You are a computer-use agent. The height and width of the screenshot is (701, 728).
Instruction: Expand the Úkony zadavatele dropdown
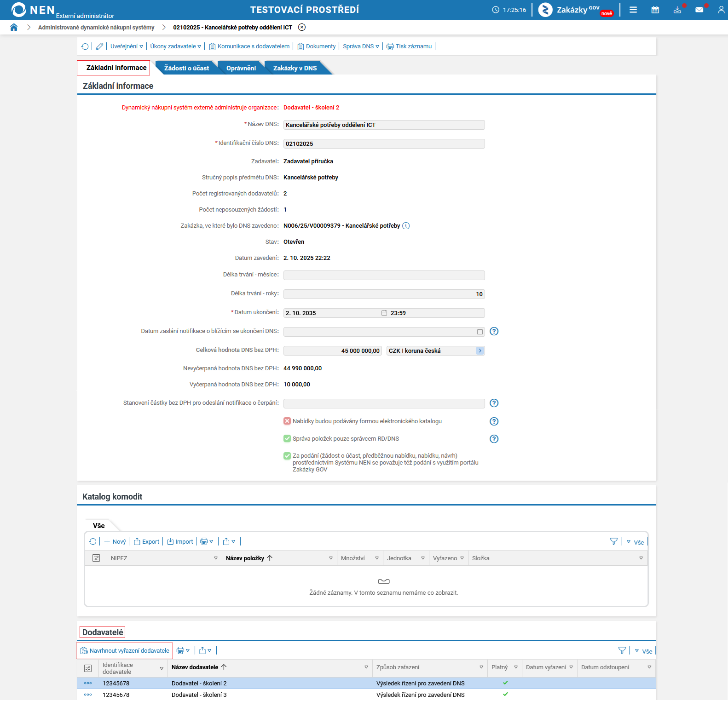click(176, 46)
